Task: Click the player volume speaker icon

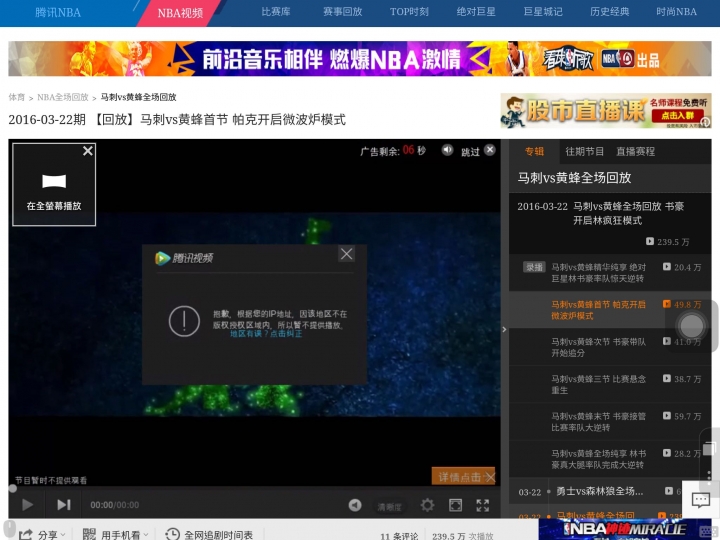Action: click(355, 505)
